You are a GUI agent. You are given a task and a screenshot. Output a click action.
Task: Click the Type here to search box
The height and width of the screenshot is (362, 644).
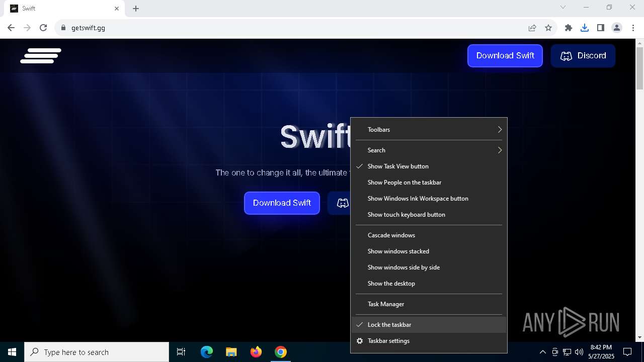point(97,352)
